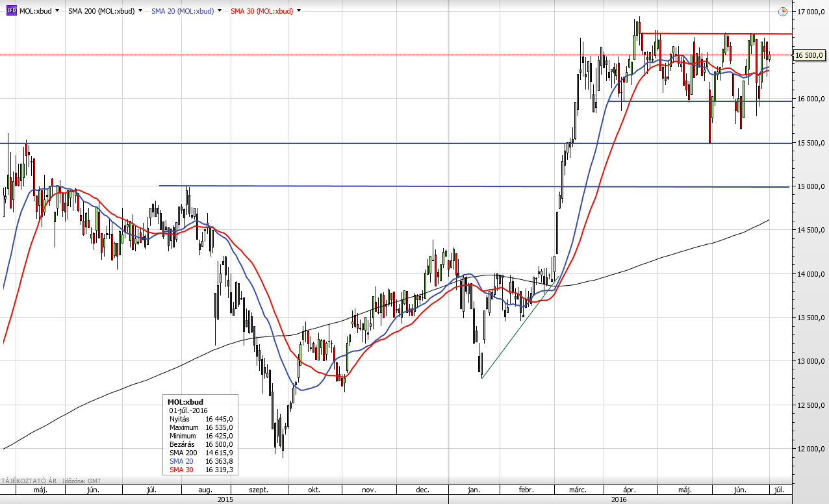Image resolution: width=829 pixels, height=504 pixels.
Task: Click the márc. month label
Action: tap(578, 490)
